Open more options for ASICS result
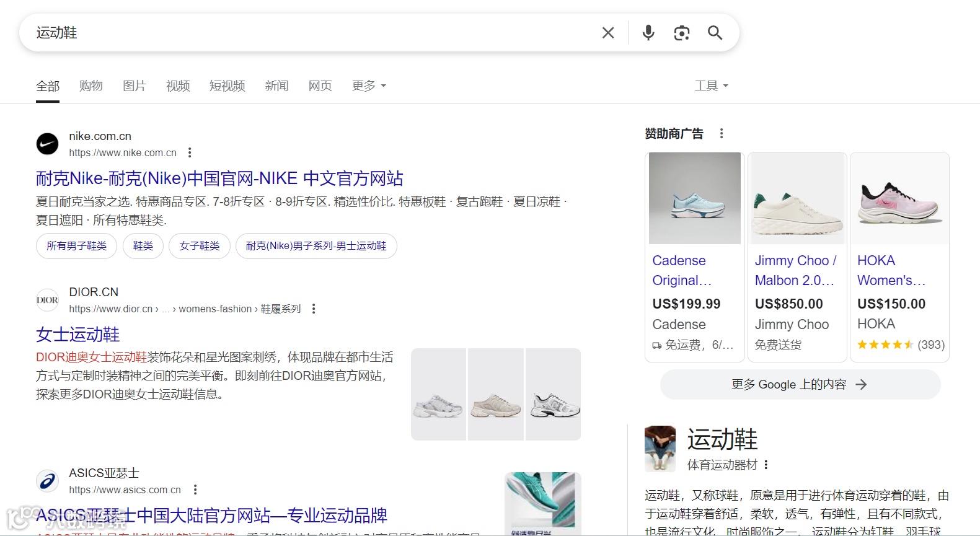 point(195,490)
